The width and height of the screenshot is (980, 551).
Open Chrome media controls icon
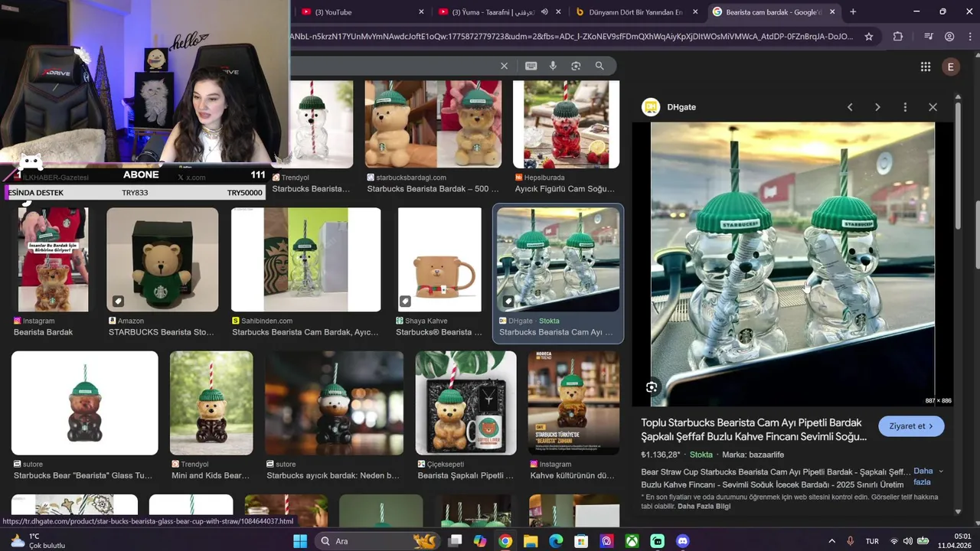click(x=928, y=36)
